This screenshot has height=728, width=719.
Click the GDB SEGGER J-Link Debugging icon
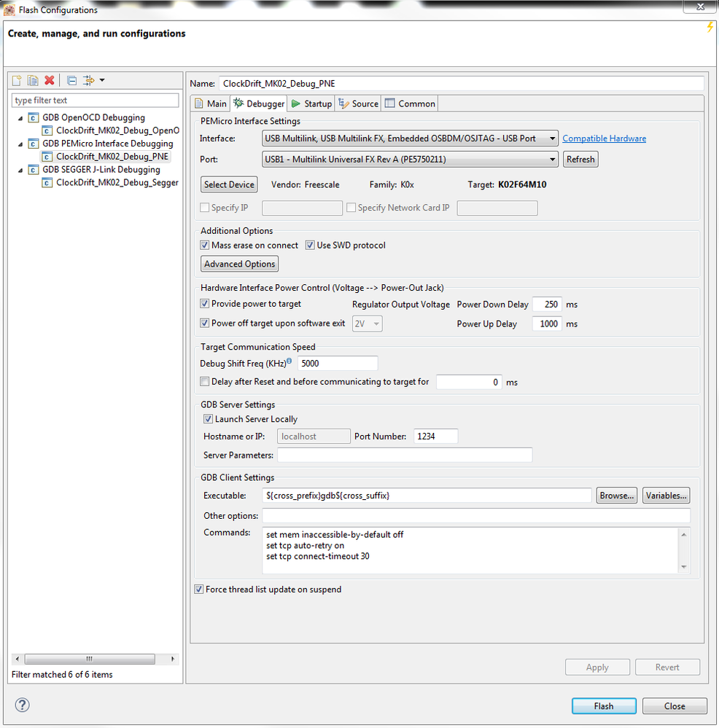[33, 170]
